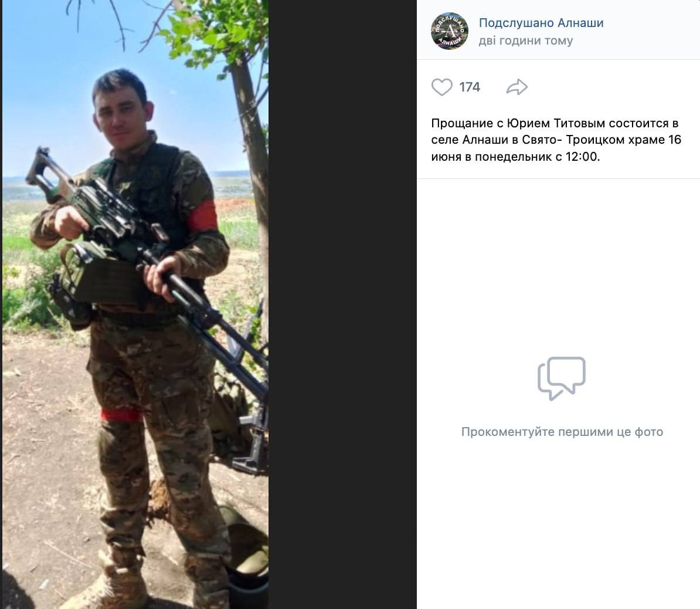Viewport: 700px width, 609px height.
Task: Share the photo using the arrow icon
Action: click(x=517, y=87)
